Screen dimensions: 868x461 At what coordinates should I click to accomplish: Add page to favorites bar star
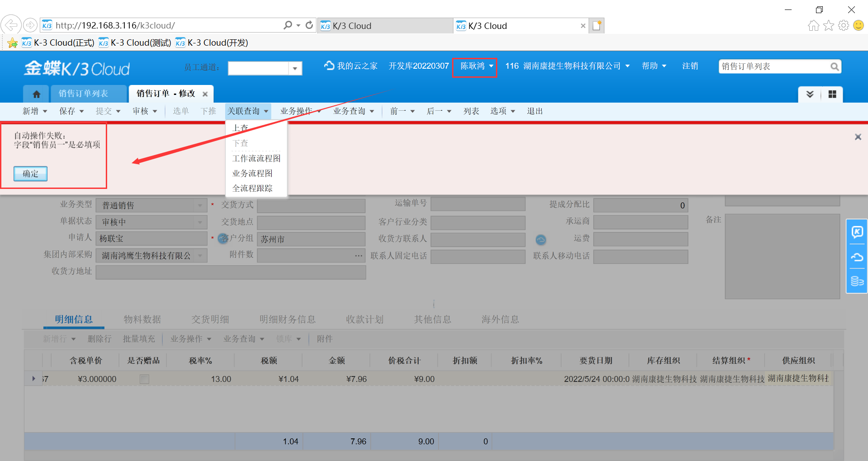pyautogui.click(x=12, y=43)
